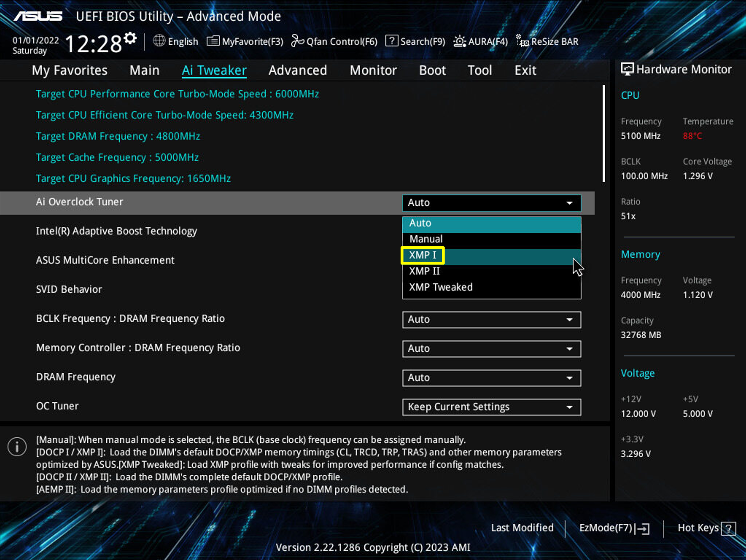The image size is (746, 560).
Task: Expand the OC Tuner Keep Current Settings dropdown
Action: click(491, 407)
